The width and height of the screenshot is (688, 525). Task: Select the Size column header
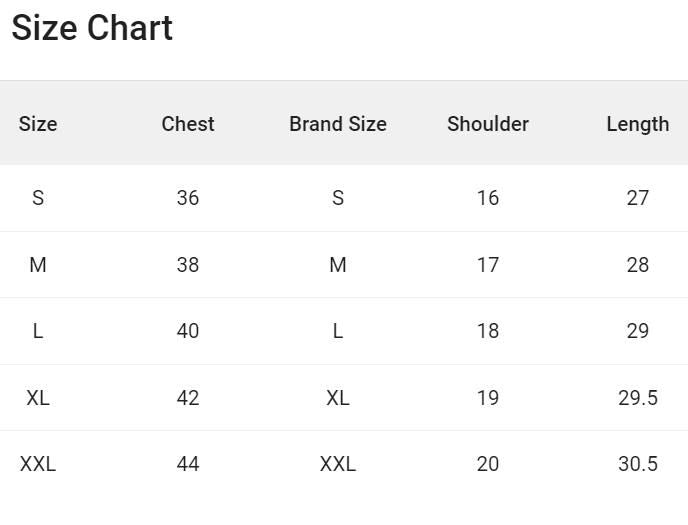[x=38, y=124]
